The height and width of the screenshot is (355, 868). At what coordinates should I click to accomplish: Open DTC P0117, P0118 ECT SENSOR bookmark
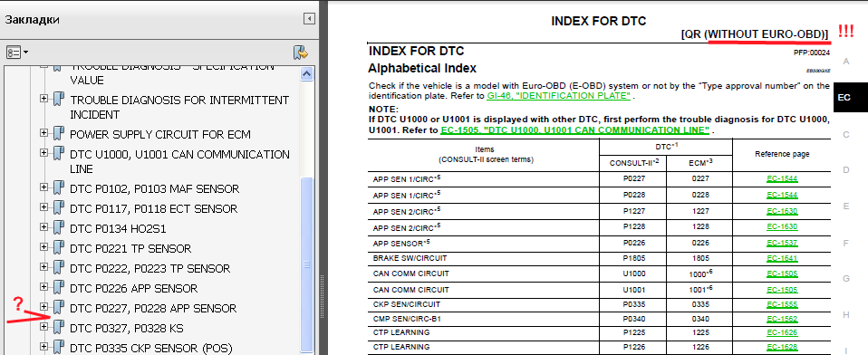tap(153, 209)
